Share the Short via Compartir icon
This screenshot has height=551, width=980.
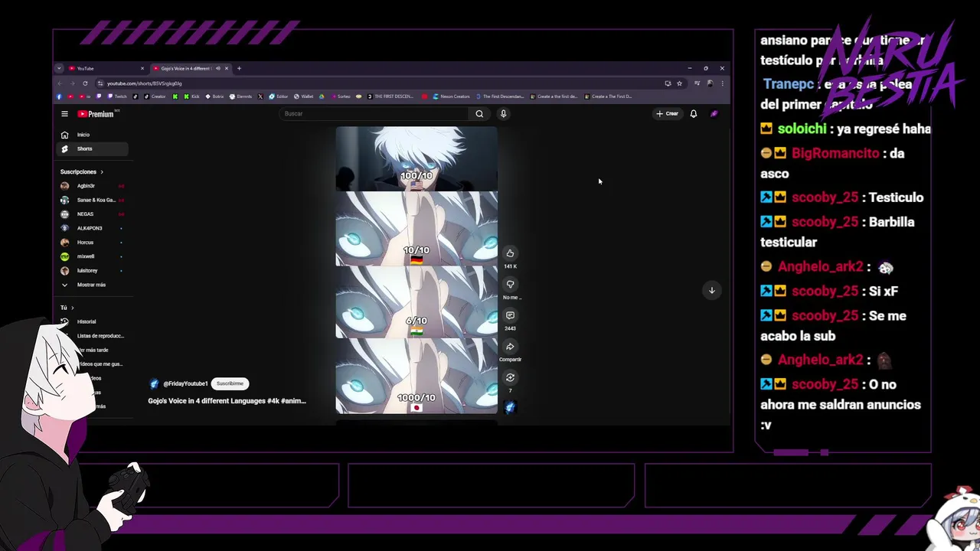(x=510, y=347)
